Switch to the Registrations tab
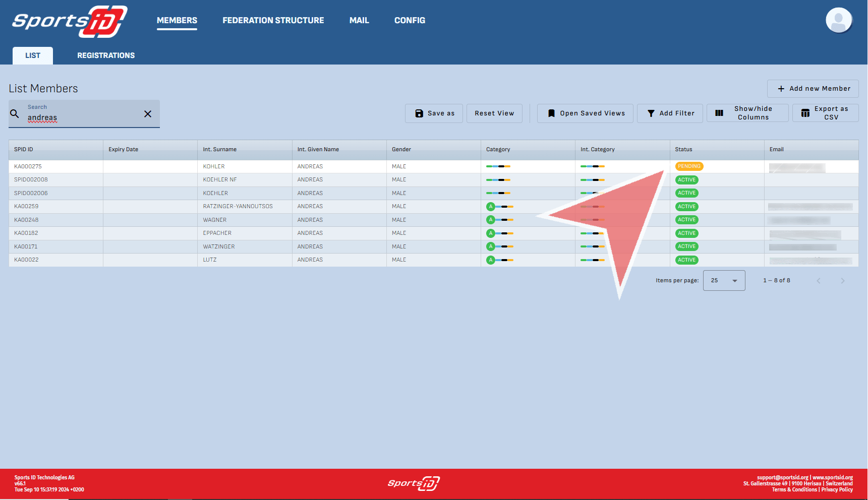Screen dimensions: 868x500 pyautogui.click(x=106, y=55)
